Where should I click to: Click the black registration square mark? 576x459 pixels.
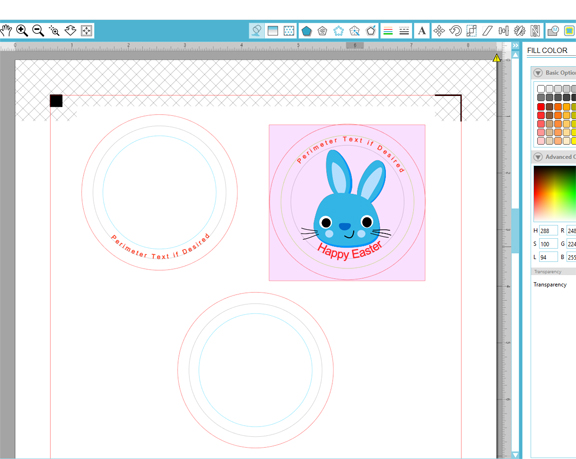click(56, 101)
